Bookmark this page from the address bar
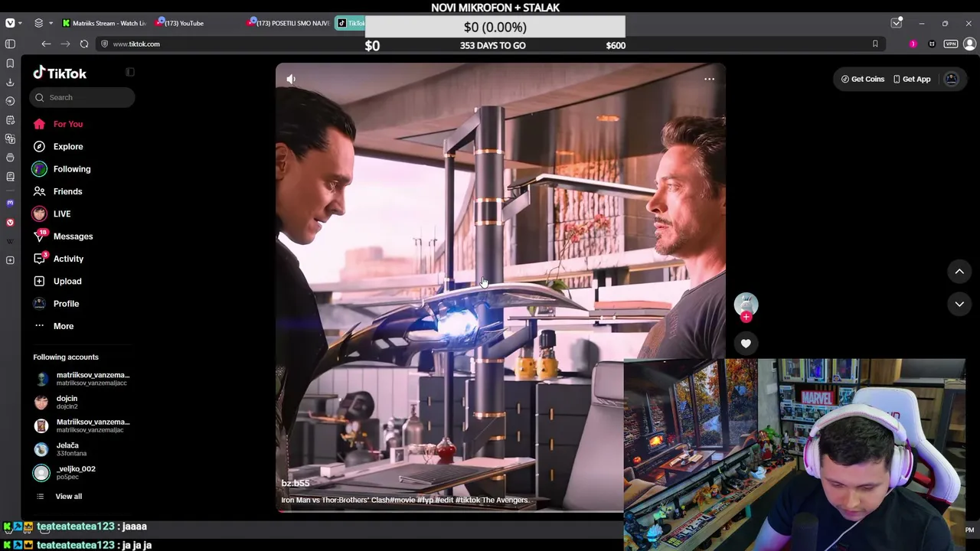980x551 pixels. 875,44
